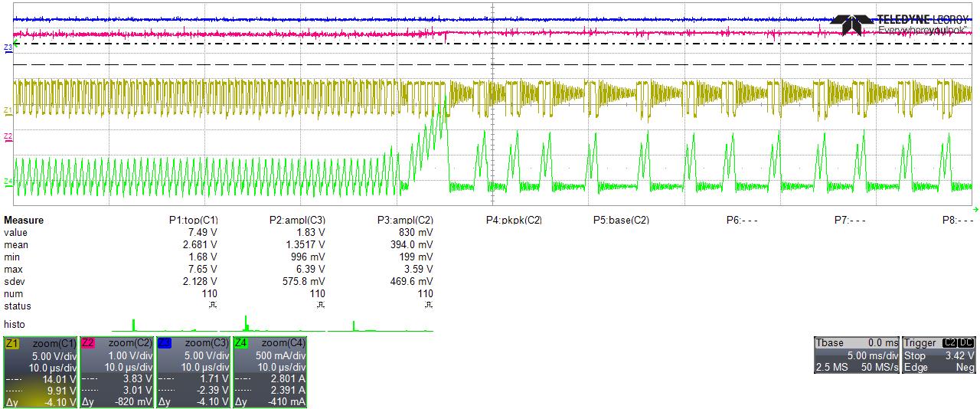Click the P3 max 3.59 V
This screenshot has width=980, height=409.
coord(419,270)
